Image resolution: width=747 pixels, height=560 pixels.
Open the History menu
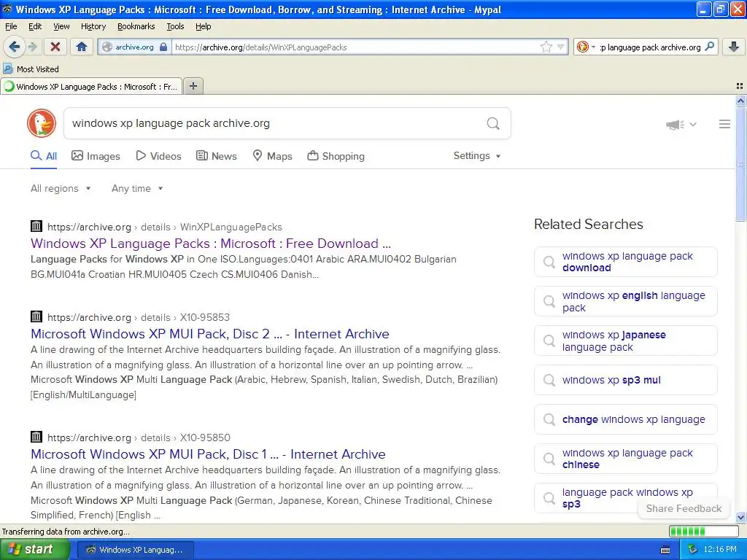pyautogui.click(x=93, y=26)
